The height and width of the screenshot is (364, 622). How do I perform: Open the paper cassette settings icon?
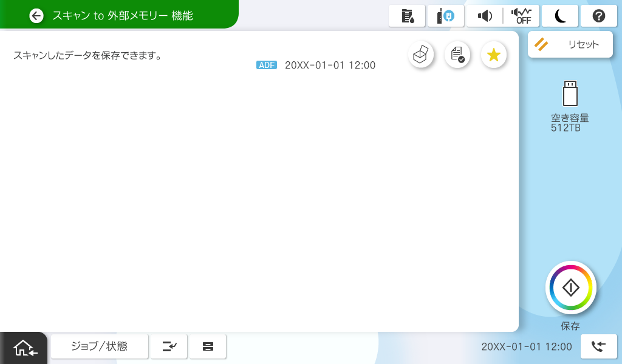(x=208, y=346)
